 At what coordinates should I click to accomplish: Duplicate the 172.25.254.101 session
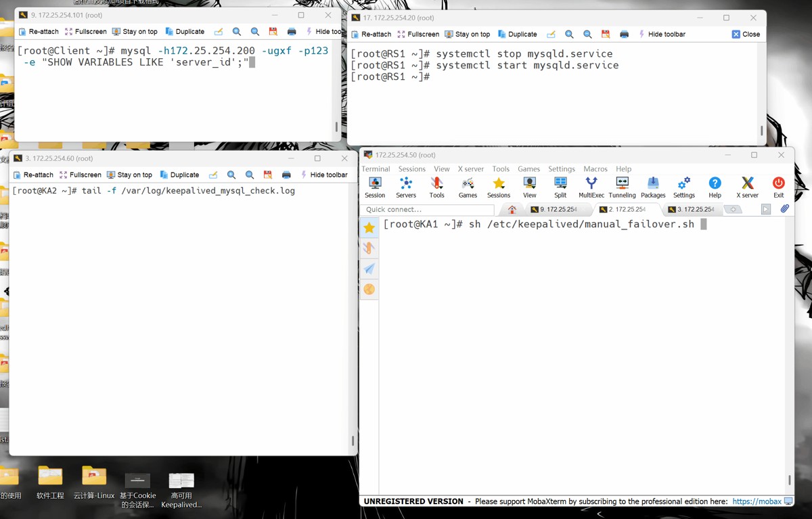(x=185, y=32)
